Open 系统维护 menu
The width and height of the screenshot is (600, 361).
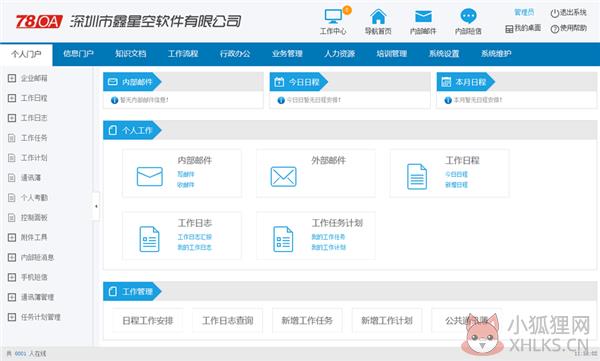496,54
